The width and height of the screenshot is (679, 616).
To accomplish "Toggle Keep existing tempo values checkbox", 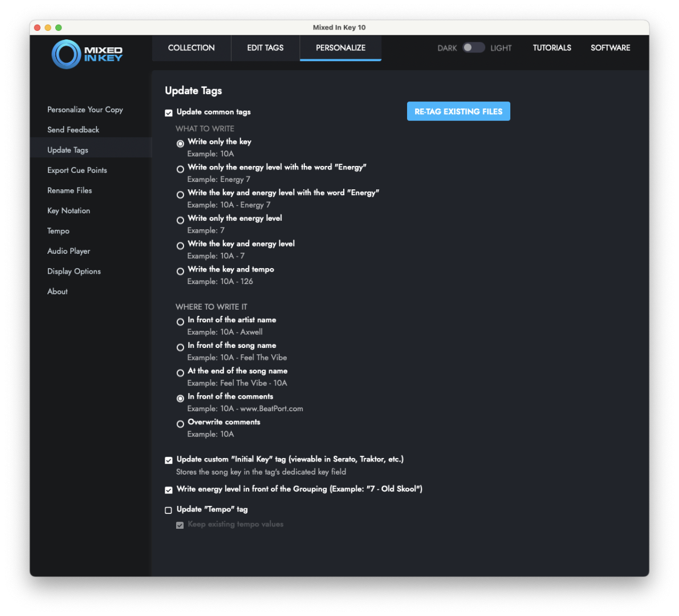I will [x=180, y=525].
